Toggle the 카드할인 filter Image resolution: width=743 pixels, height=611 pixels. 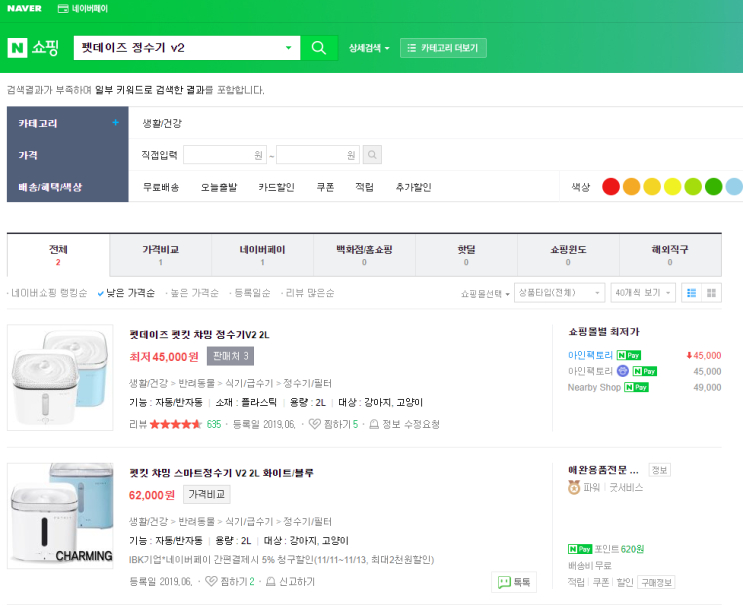pos(276,187)
